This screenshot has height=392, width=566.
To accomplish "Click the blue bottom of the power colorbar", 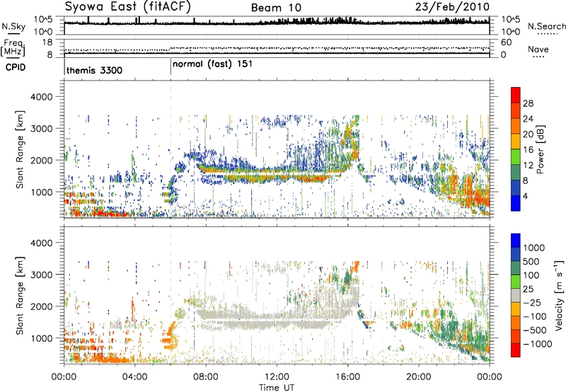I will pyautogui.click(x=516, y=203).
